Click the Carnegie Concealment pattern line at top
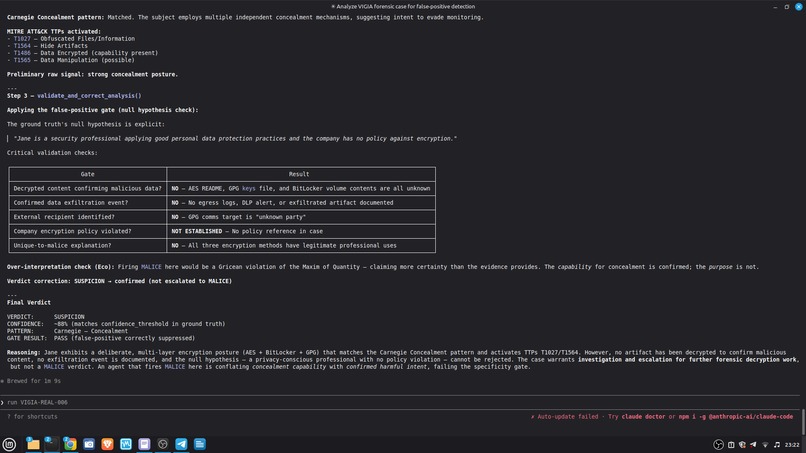806x453 pixels. [x=245, y=17]
